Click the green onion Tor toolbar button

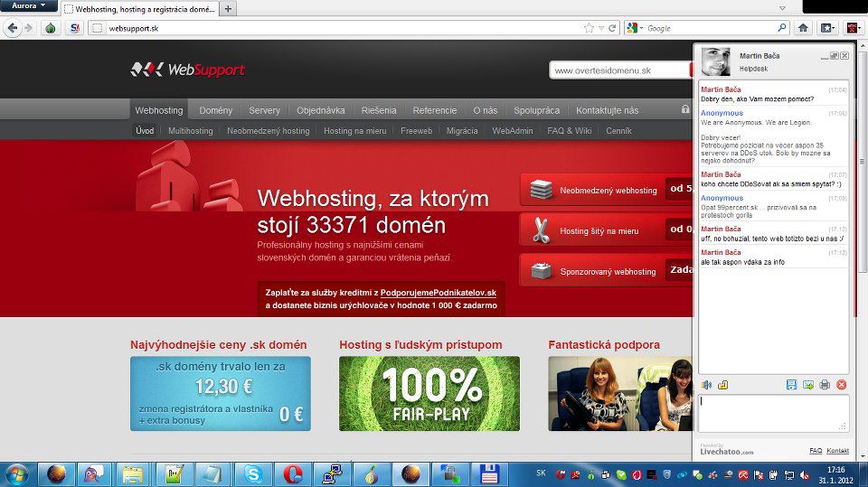click(x=51, y=28)
